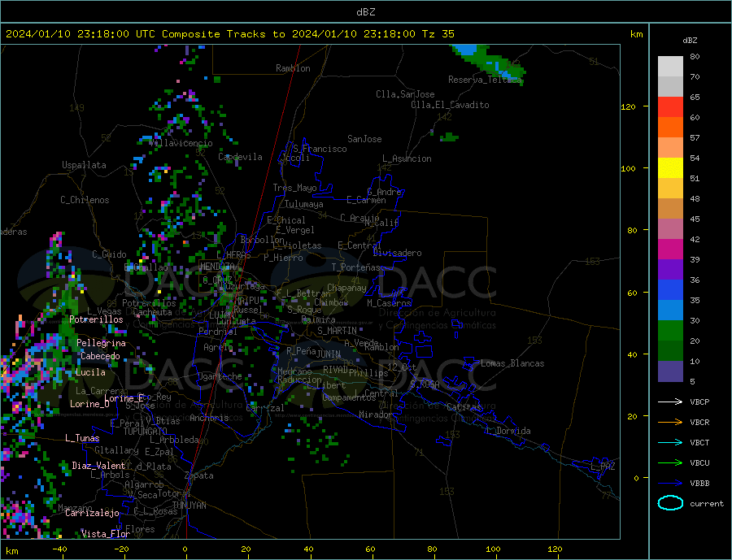Image resolution: width=732 pixels, height=560 pixels.
Task: Click the 'E_Carmen' place label
Action: click(367, 201)
